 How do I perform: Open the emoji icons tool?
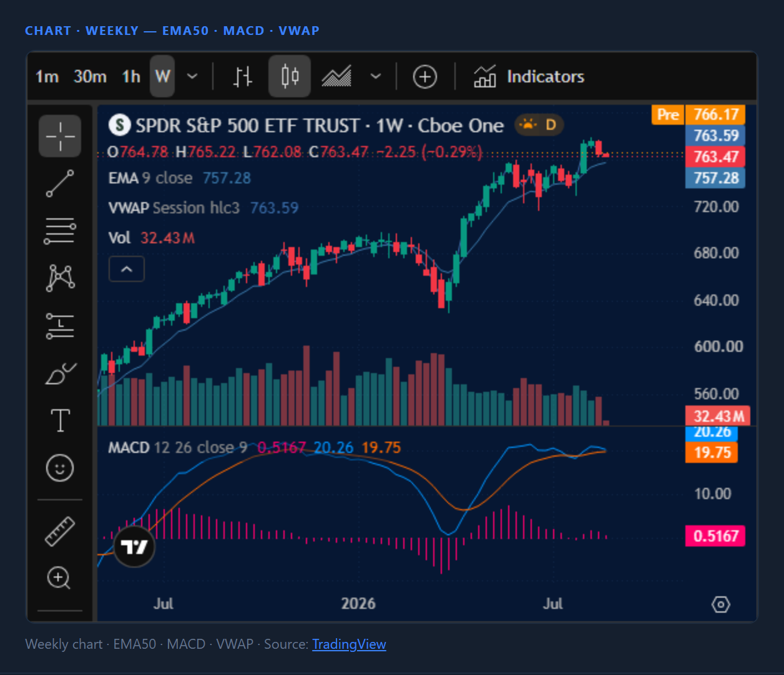tap(60, 468)
